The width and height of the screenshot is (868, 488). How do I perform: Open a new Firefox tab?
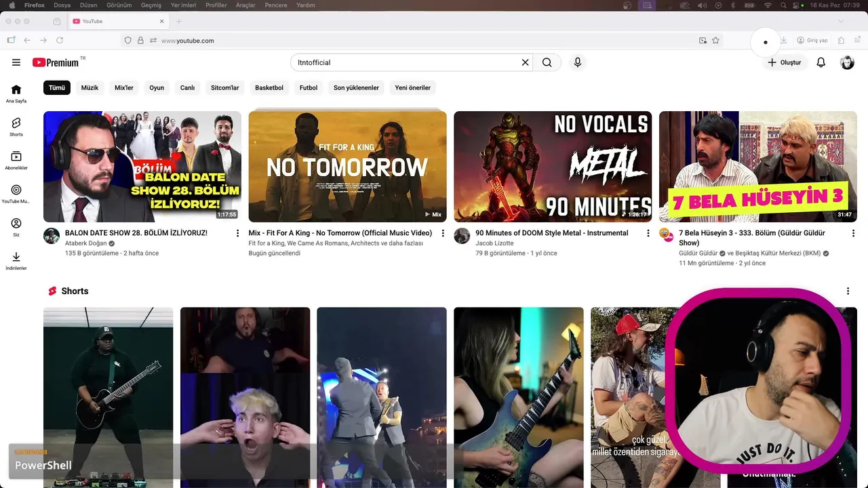click(x=179, y=21)
